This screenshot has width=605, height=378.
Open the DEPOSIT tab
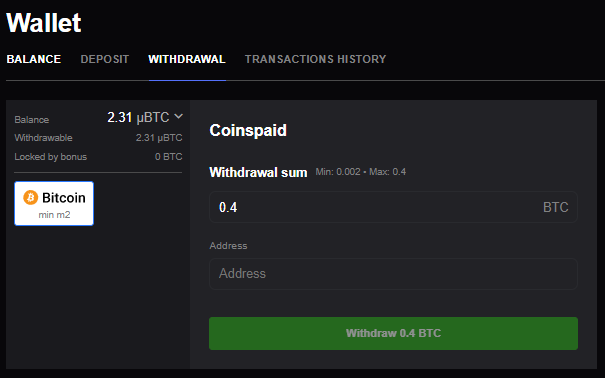click(105, 59)
